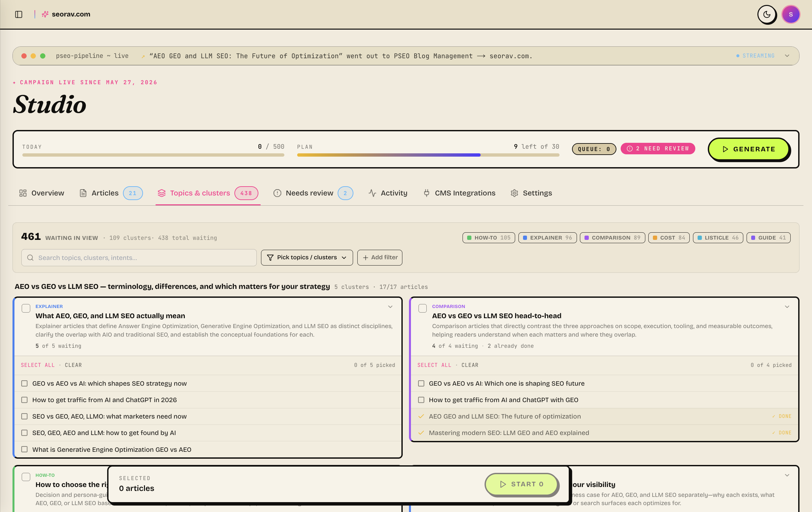Tick the How-to cluster card checkbox
This screenshot has width=812, height=512.
tap(26, 477)
